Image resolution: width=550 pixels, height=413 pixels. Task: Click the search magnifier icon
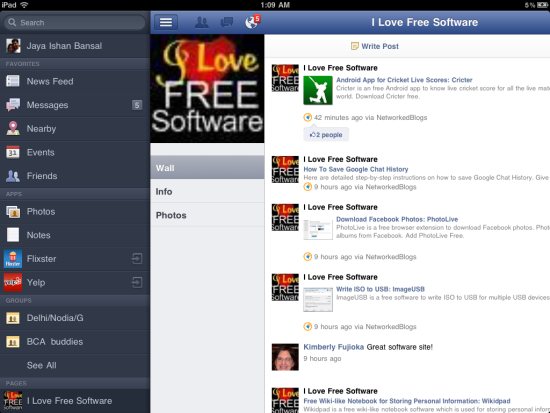[x=12, y=22]
